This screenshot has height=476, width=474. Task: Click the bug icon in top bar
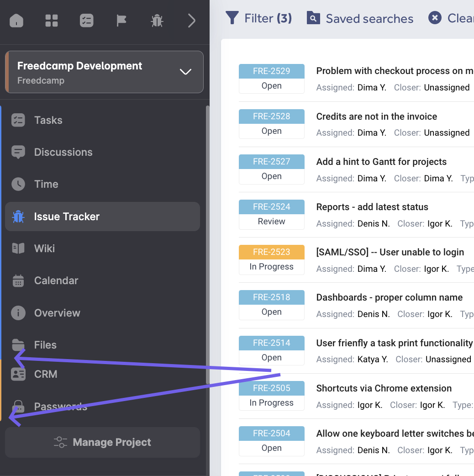pos(157,21)
